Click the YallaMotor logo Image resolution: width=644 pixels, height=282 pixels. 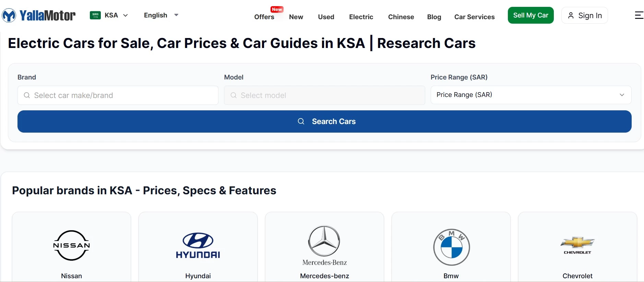click(39, 15)
